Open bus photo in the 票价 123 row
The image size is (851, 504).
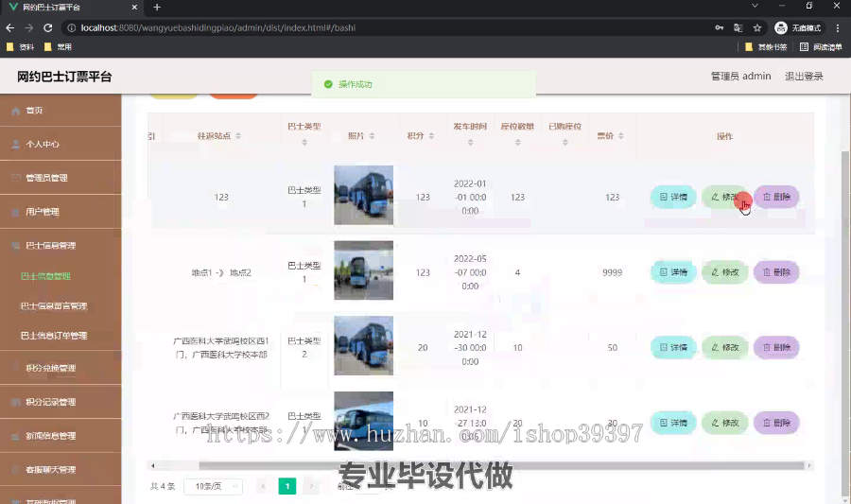(x=364, y=196)
